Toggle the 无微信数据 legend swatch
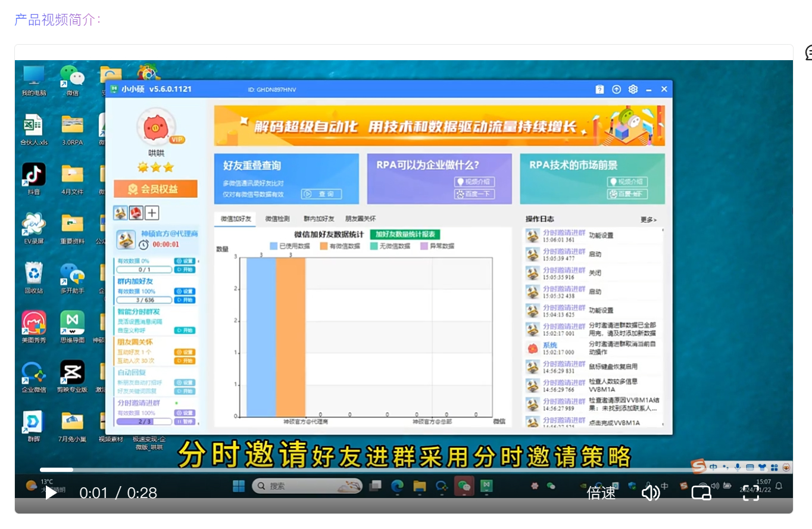The image size is (812, 529). click(374, 246)
